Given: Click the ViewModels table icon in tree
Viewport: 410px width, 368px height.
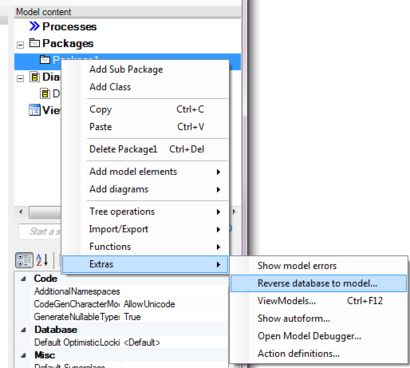Looking at the screenshot, I should 34,110.
